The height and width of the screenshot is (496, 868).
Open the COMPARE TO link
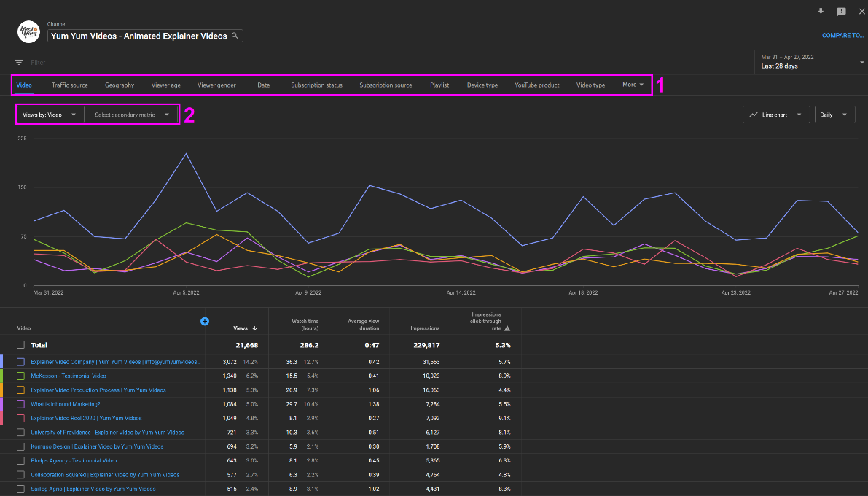point(842,36)
